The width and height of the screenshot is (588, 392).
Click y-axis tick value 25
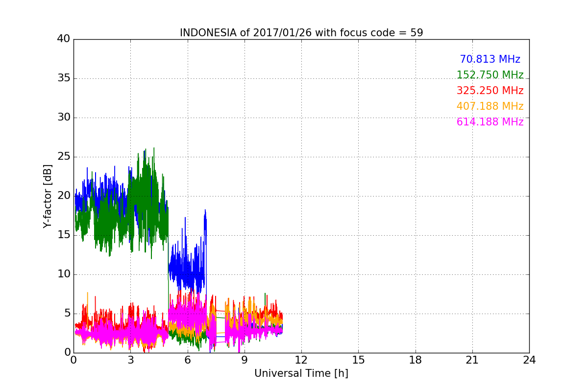(64, 157)
